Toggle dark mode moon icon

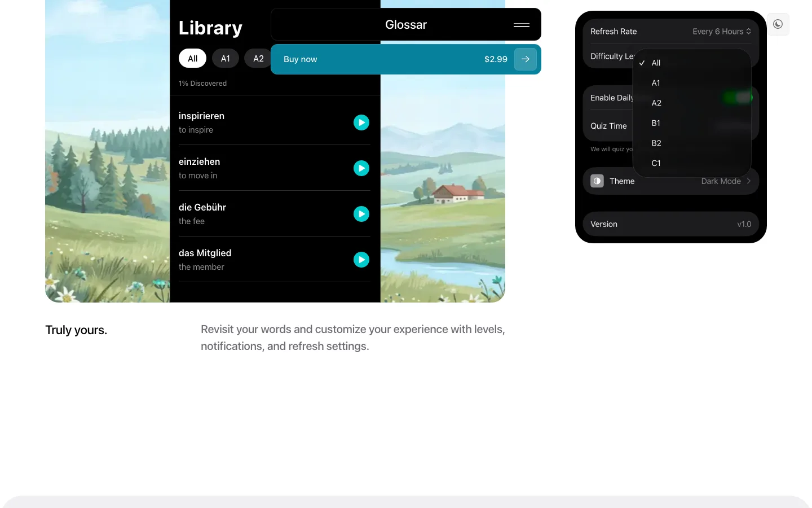pyautogui.click(x=778, y=24)
